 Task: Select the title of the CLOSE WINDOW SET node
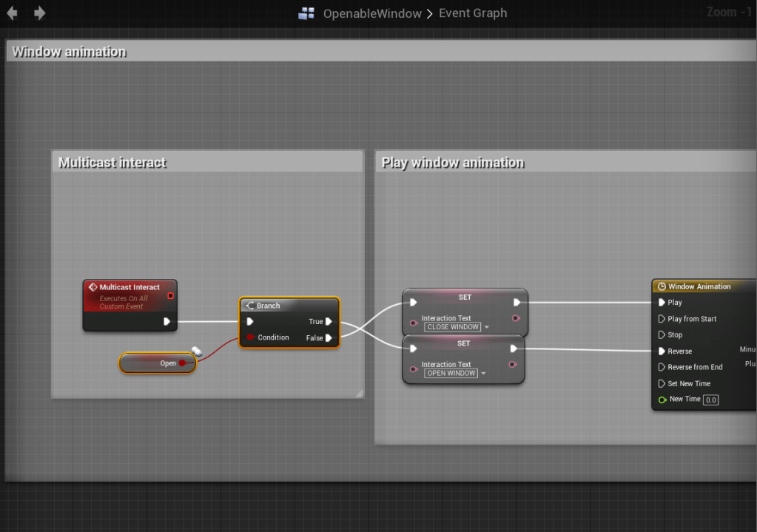[465, 297]
